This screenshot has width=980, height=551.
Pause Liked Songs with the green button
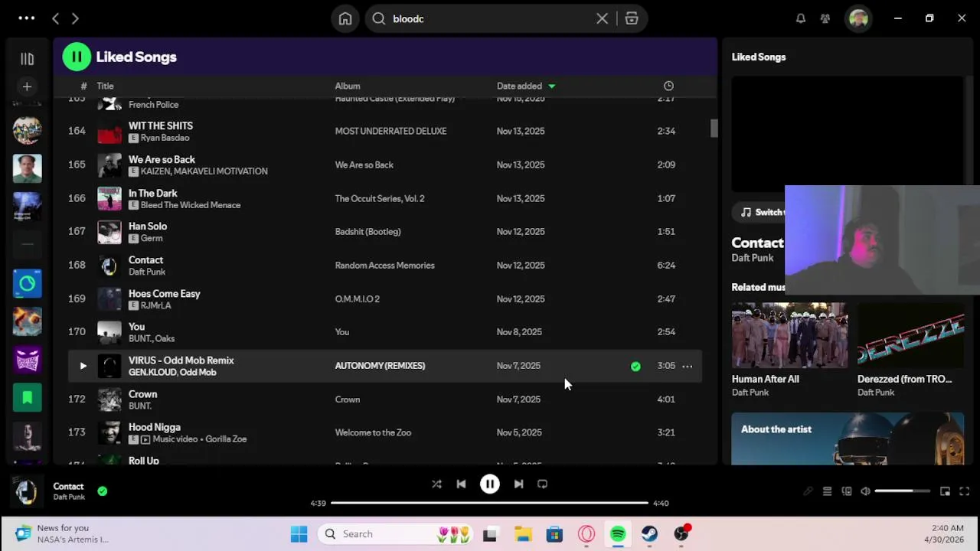(77, 57)
